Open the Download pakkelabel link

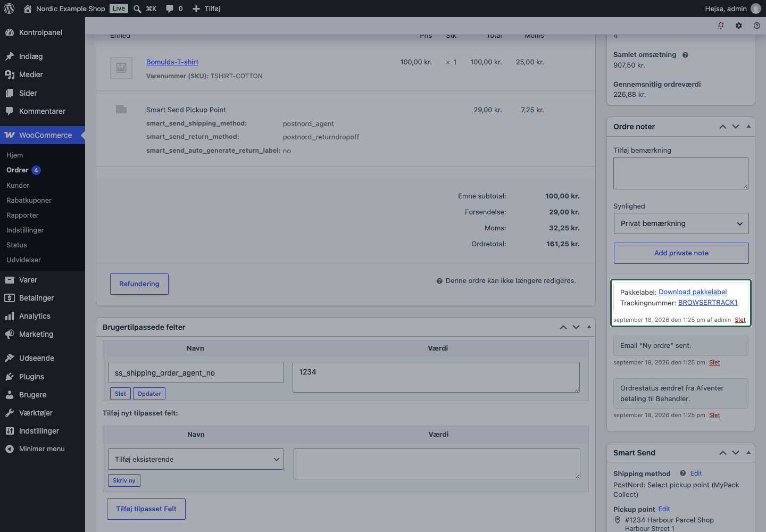pyautogui.click(x=693, y=292)
